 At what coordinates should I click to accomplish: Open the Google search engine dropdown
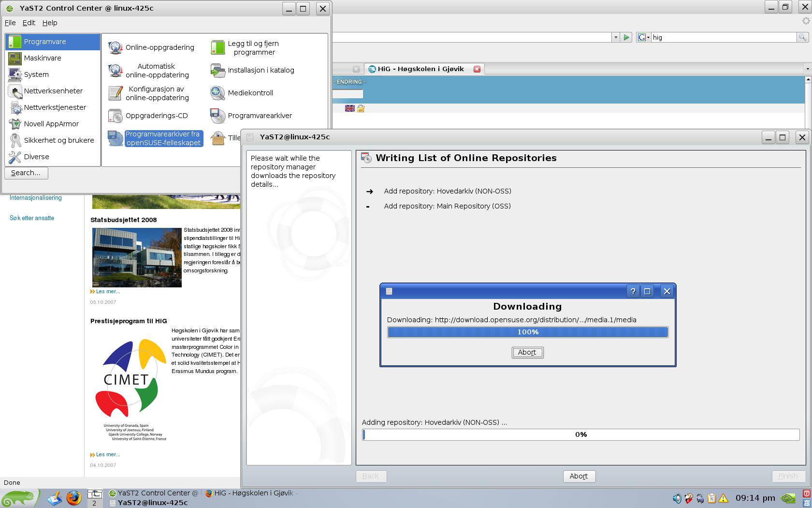[x=644, y=37]
